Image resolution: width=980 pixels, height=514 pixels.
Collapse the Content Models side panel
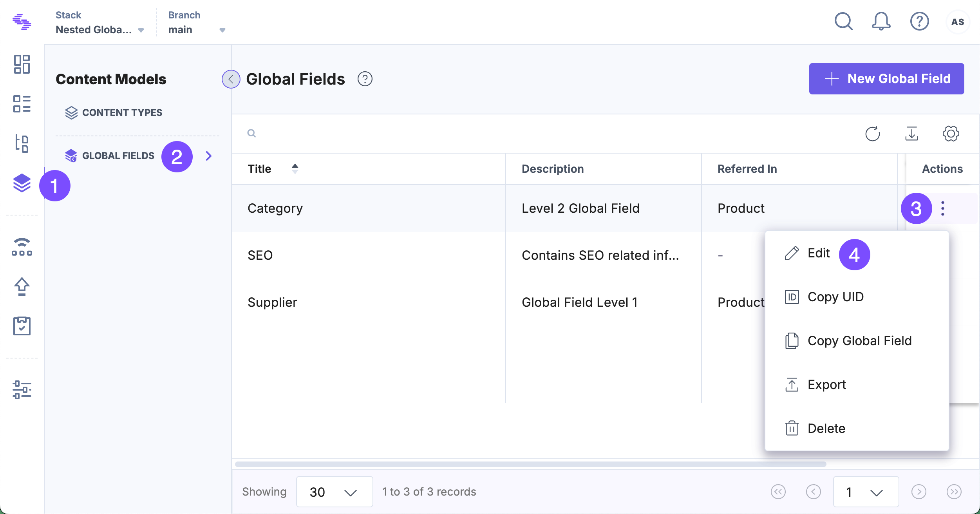pyautogui.click(x=231, y=79)
